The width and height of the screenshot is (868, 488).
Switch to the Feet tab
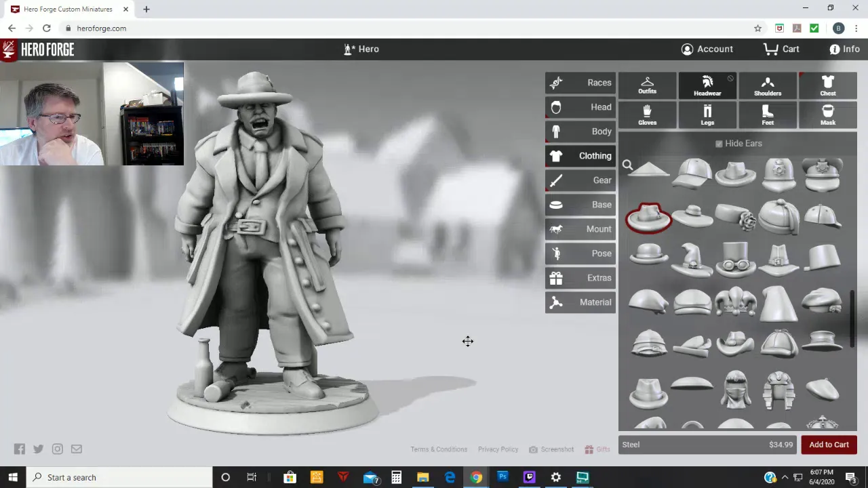[768, 115]
